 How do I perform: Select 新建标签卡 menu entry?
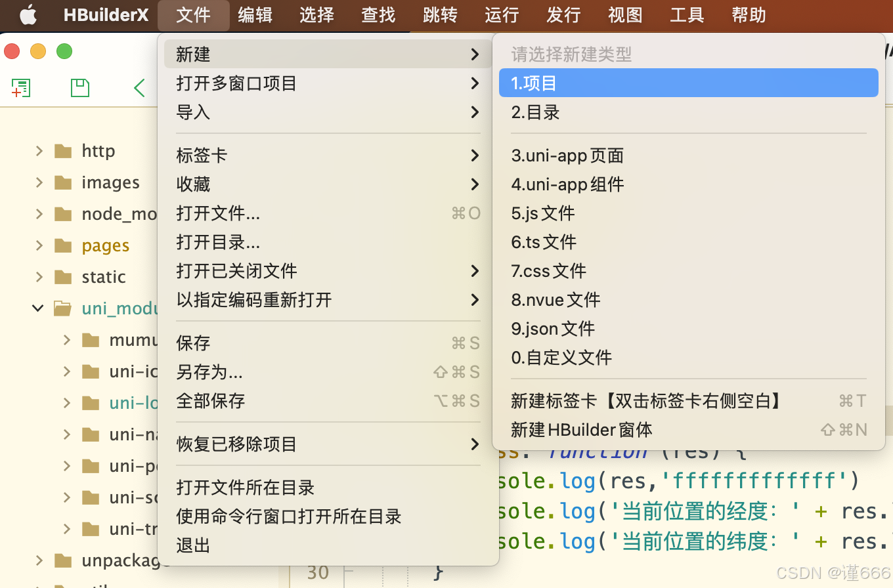coord(689,401)
